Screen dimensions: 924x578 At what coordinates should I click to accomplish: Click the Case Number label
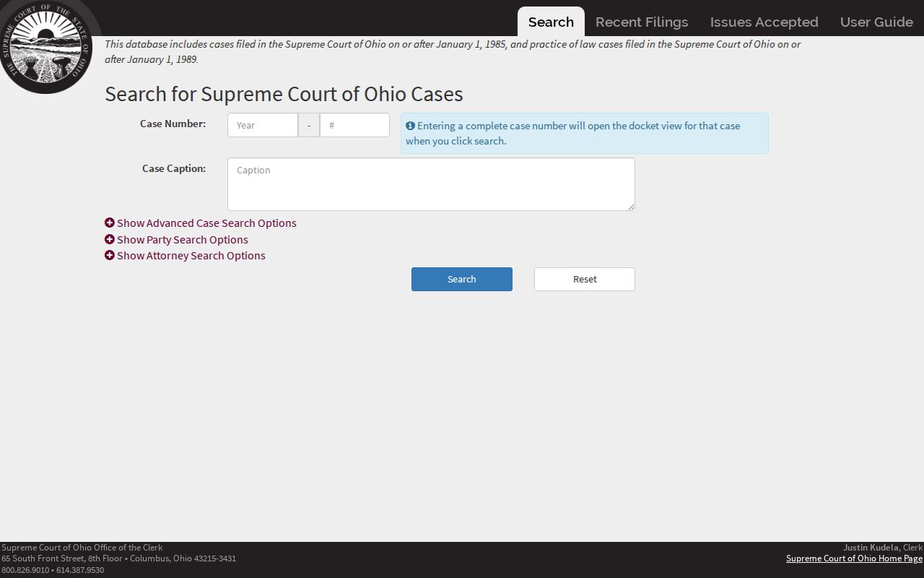(173, 124)
